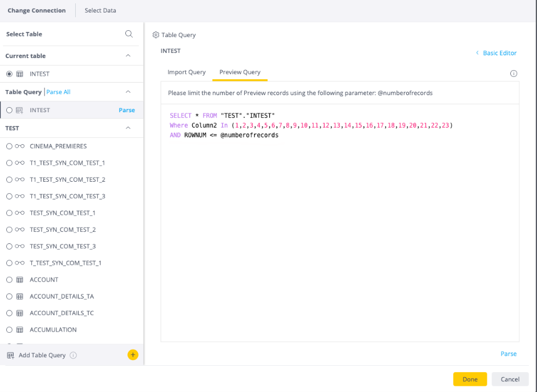
Task: Select the INTEST table query radio button
Action: coord(9,111)
